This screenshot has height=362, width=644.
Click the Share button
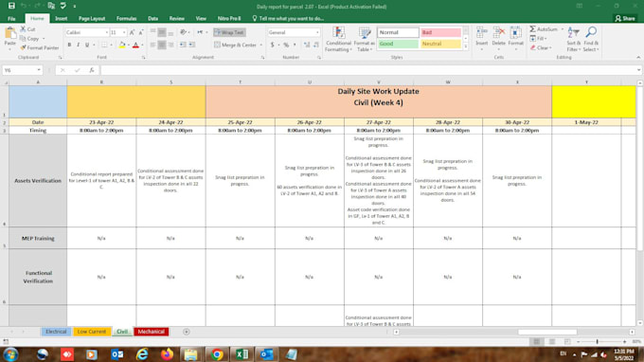[x=625, y=19]
